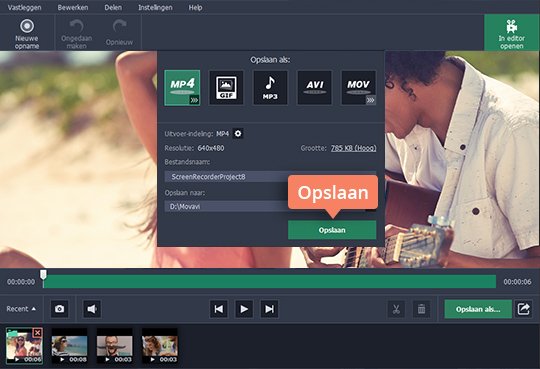Click the end time 00:00:06 label

(x=517, y=282)
